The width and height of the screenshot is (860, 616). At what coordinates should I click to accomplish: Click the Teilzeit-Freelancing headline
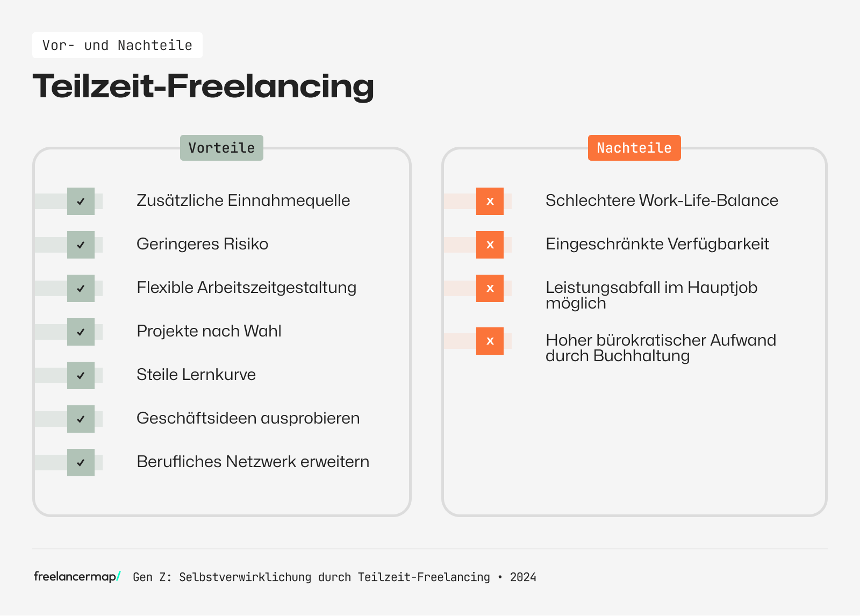pyautogui.click(x=203, y=86)
